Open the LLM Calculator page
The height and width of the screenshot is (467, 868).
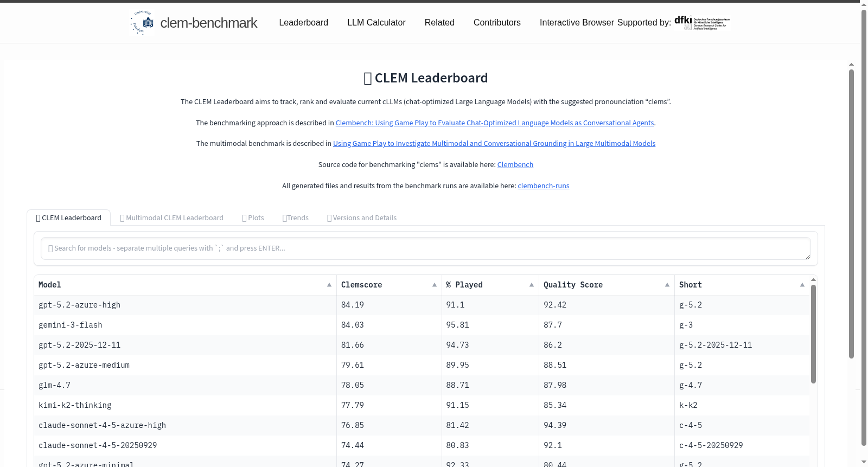(x=376, y=22)
